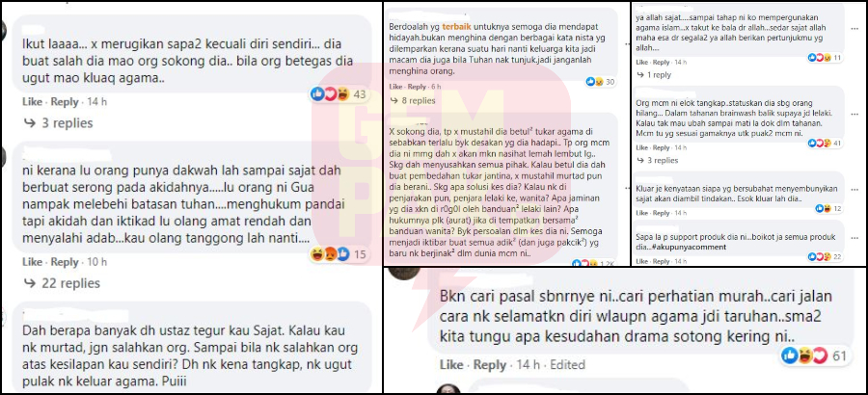This screenshot has width=868, height=395.
Task: Like the 'Bkn cari pasal' comment
Action: click(451, 365)
